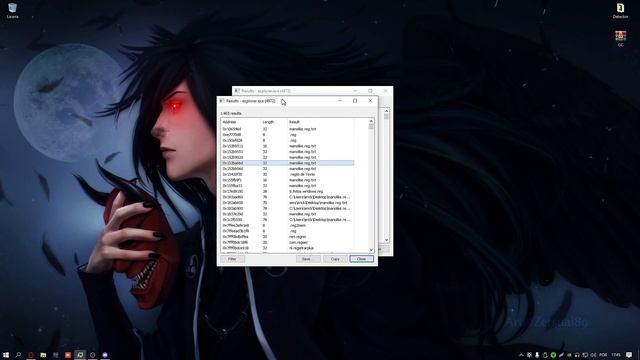Open File Explorer from taskbar
The width and height of the screenshot is (640, 360).
pyautogui.click(x=43, y=355)
